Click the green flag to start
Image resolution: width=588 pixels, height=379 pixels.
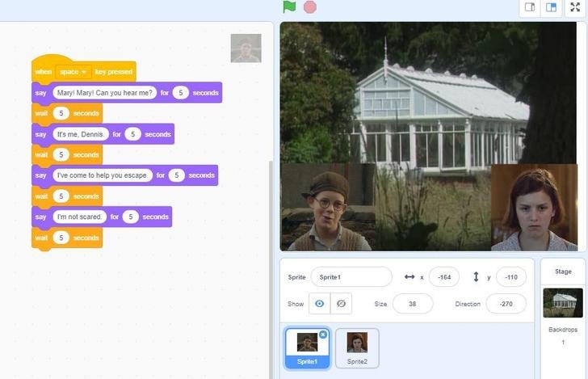(x=289, y=6)
